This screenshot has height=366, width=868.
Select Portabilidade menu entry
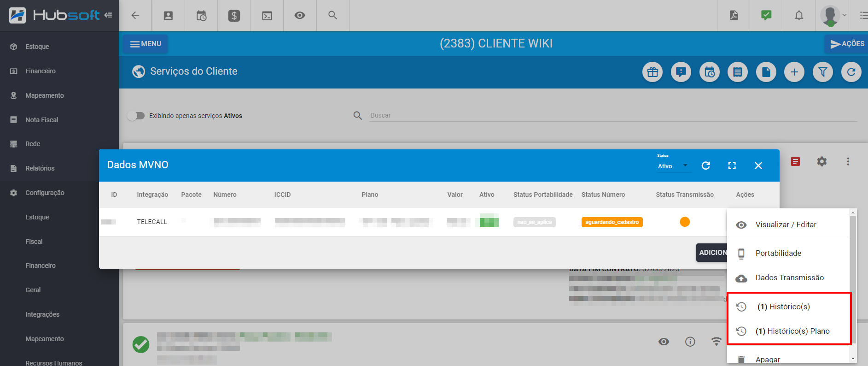click(788, 253)
